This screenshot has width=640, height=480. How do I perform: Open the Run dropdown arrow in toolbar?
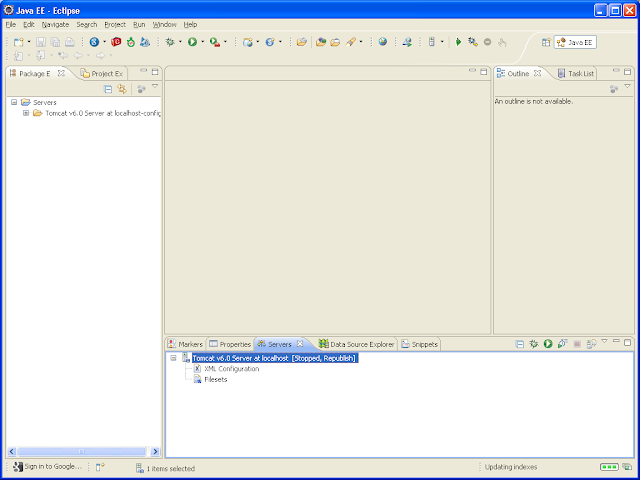(x=202, y=42)
